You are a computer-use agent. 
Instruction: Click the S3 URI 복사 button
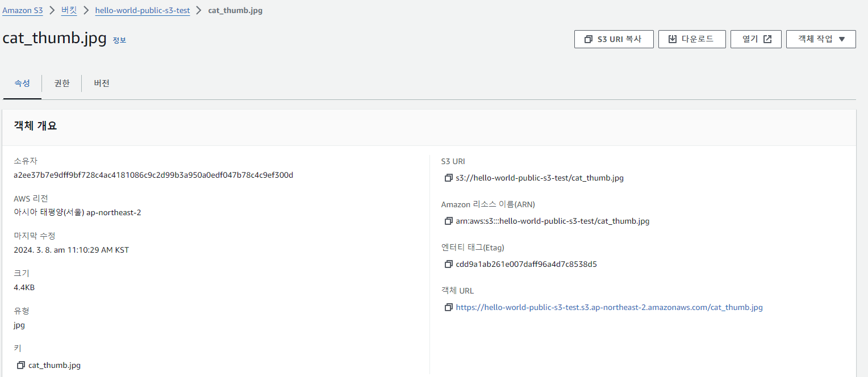pos(614,39)
